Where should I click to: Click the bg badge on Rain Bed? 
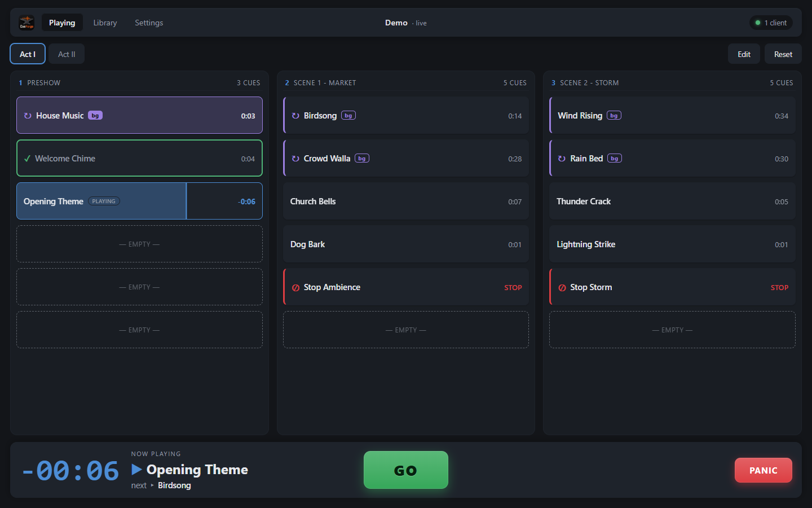tap(615, 159)
